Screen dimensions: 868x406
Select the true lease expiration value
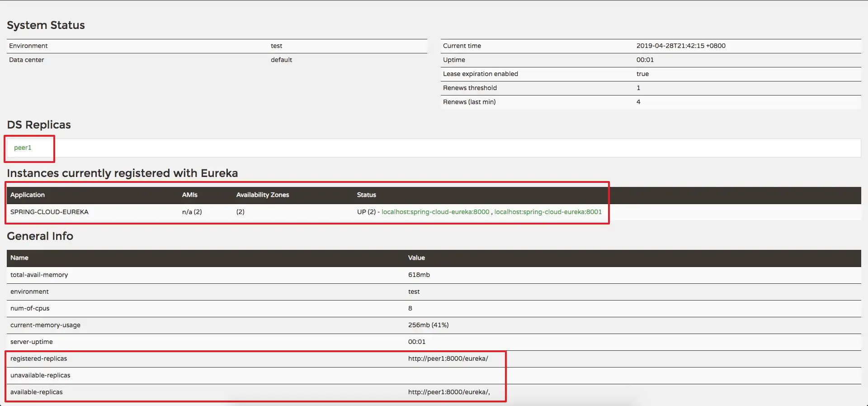642,74
